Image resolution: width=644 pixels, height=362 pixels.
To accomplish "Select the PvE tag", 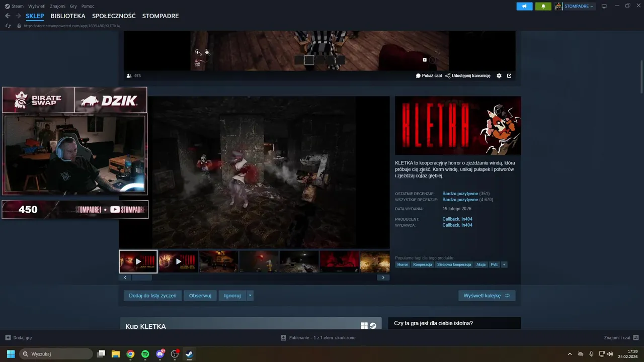I will point(494,264).
